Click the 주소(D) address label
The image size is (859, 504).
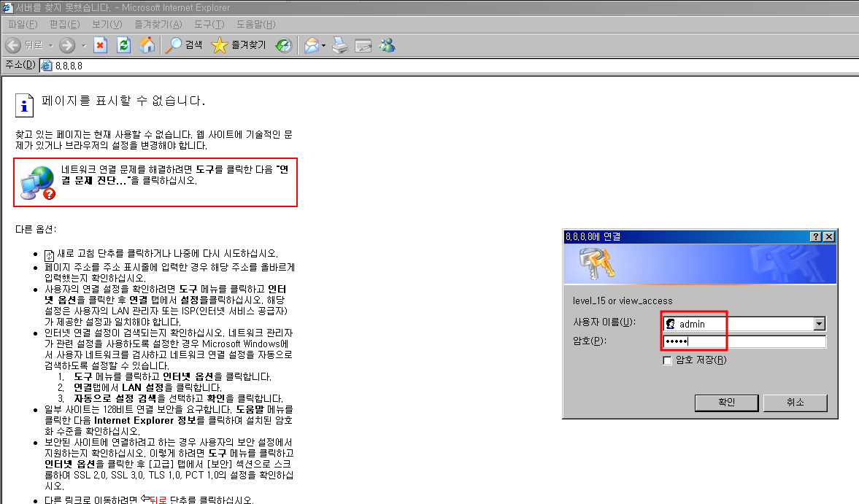coord(20,65)
